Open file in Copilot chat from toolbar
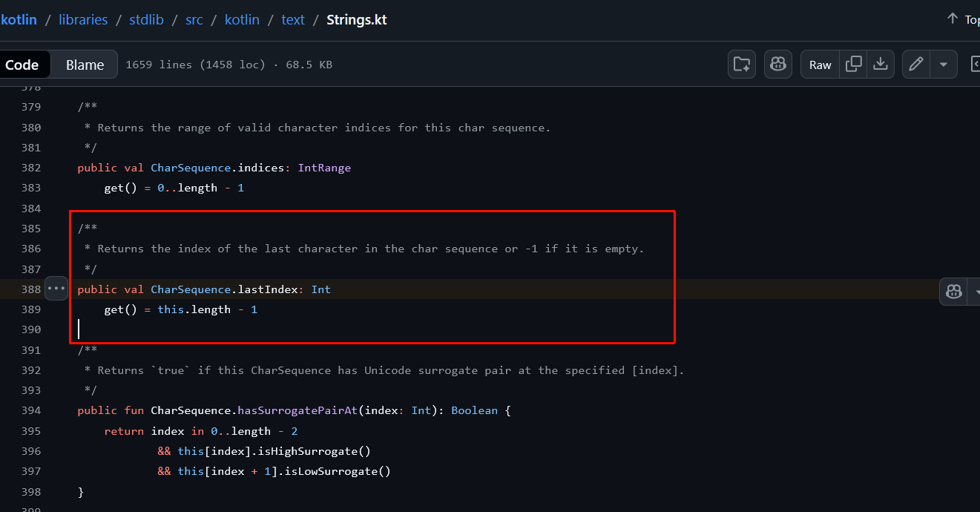The height and width of the screenshot is (512, 980). coord(777,65)
